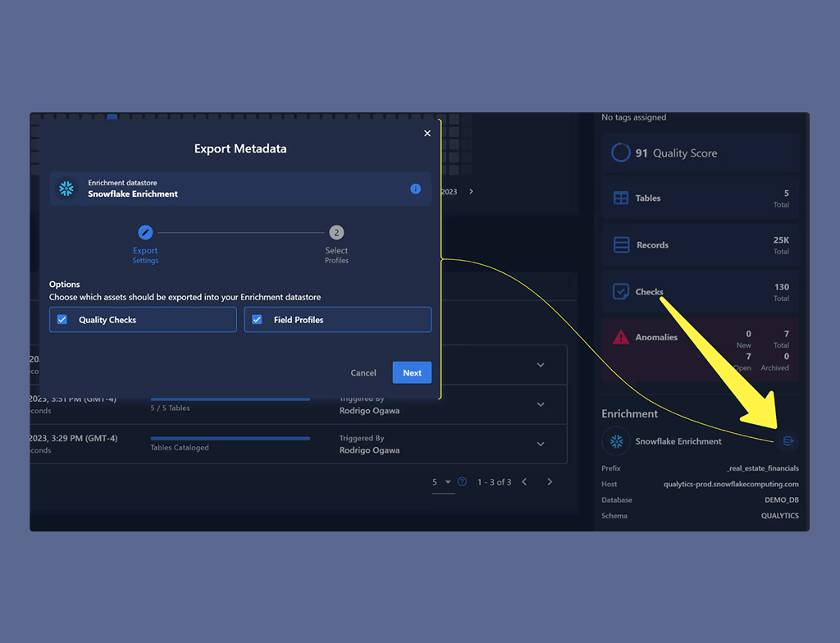
Task: Select the Export Settings step pencil icon
Action: point(145,233)
